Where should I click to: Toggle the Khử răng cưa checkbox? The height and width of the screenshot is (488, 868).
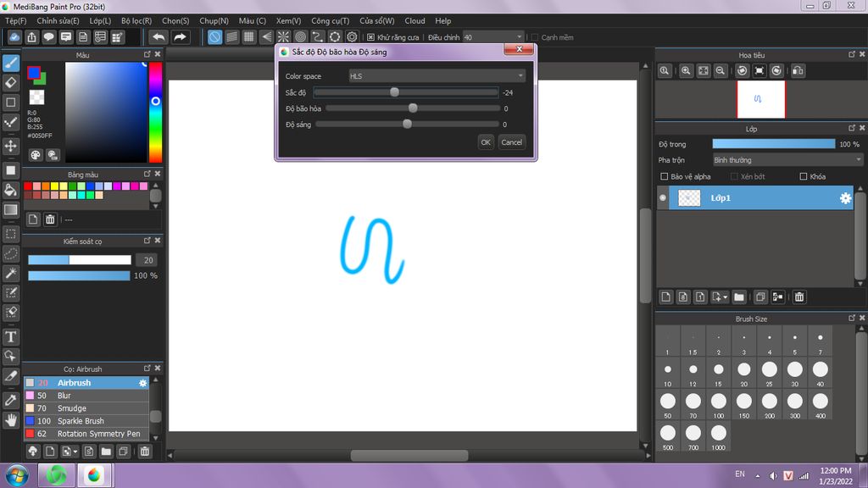click(371, 37)
